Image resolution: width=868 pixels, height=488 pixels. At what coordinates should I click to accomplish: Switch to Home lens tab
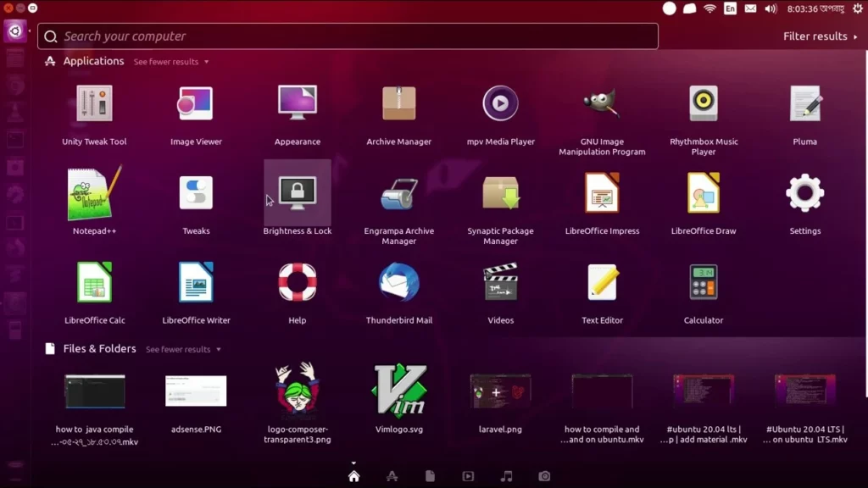[353, 476]
